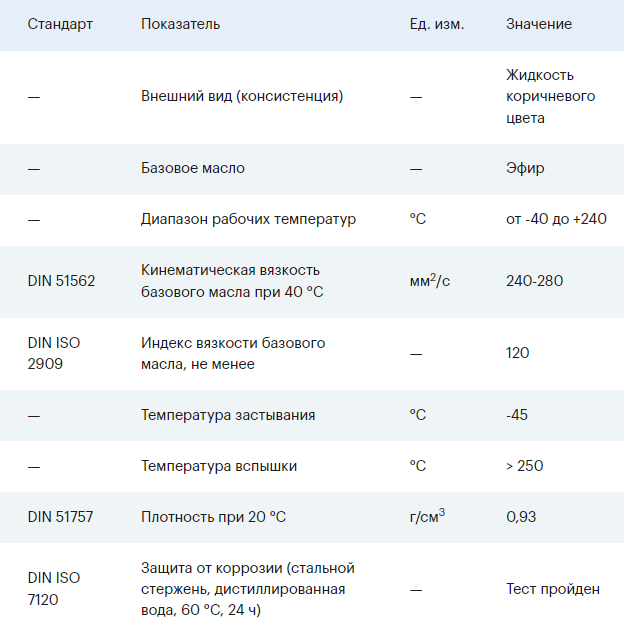Select 'Диапазон рабочих температур' text
Image resolution: width=624 pixels, height=628 pixels.
248,219
